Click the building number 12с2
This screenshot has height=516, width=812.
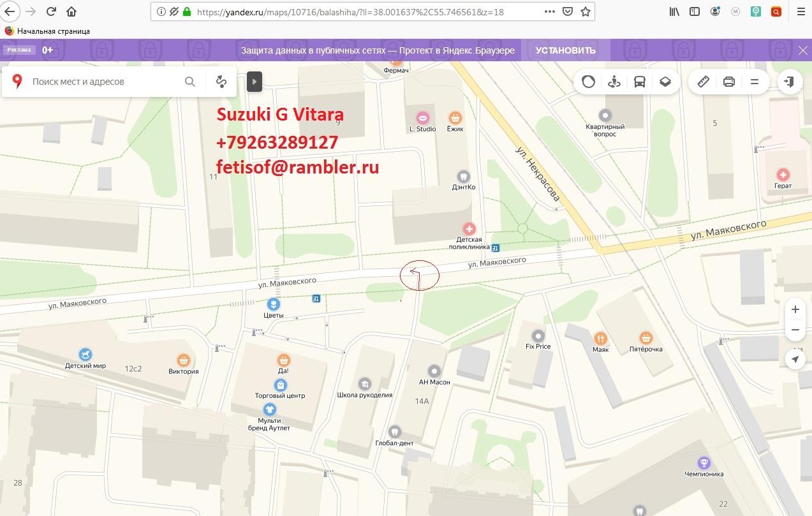pos(133,369)
